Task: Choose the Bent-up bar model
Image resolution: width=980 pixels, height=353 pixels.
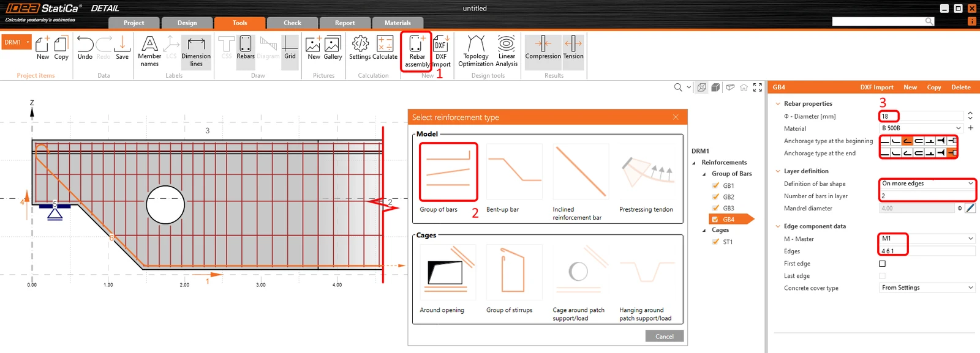Action: point(514,177)
